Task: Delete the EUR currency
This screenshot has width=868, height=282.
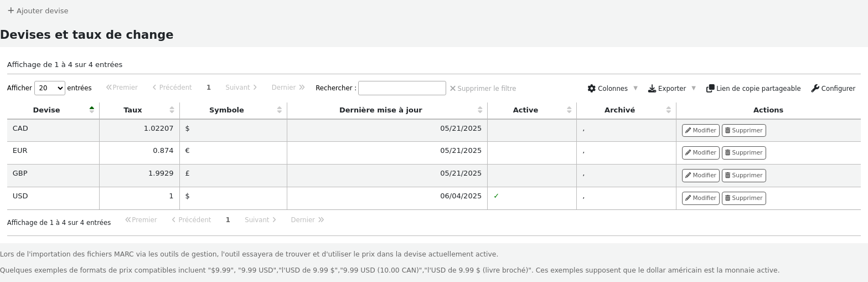Action: [x=744, y=152]
